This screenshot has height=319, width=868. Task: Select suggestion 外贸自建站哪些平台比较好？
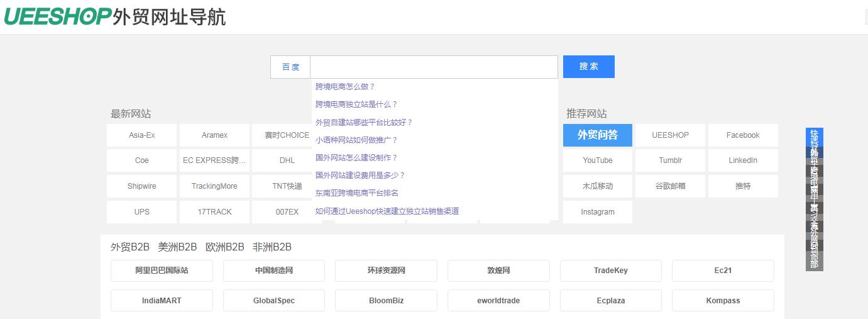[364, 122]
